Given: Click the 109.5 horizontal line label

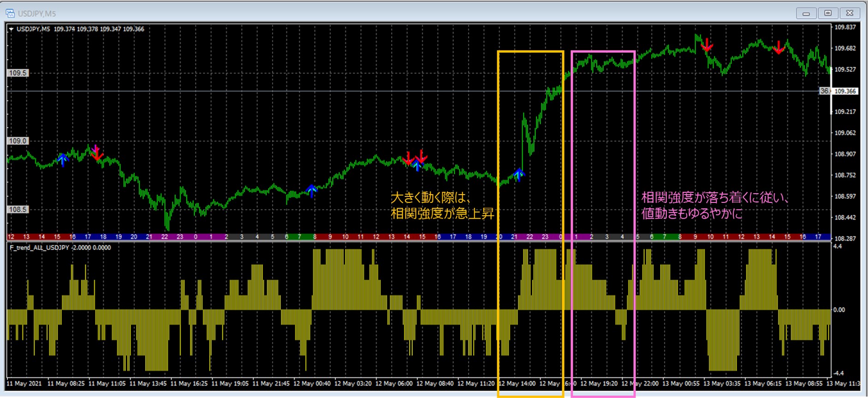Looking at the screenshot, I should [18, 73].
